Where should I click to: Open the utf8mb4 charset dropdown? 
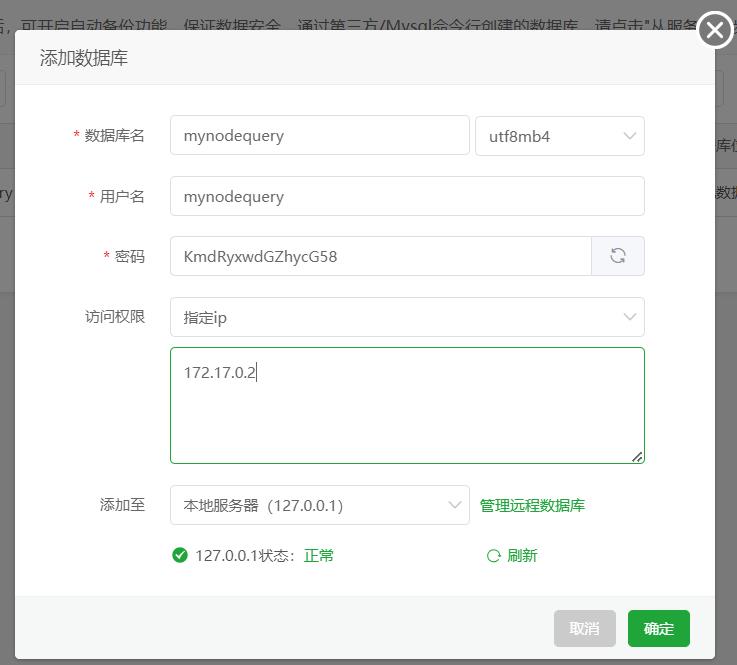(559, 136)
